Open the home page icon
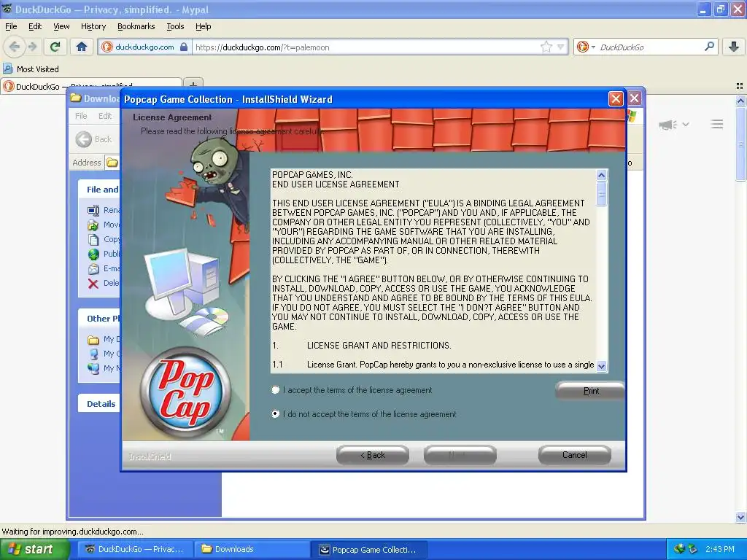 82,47
